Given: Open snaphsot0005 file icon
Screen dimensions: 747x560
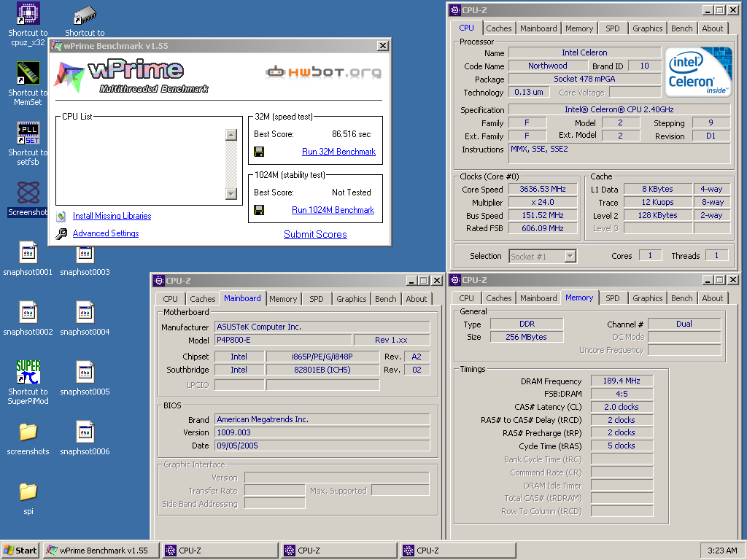Looking at the screenshot, I should click(x=85, y=372).
